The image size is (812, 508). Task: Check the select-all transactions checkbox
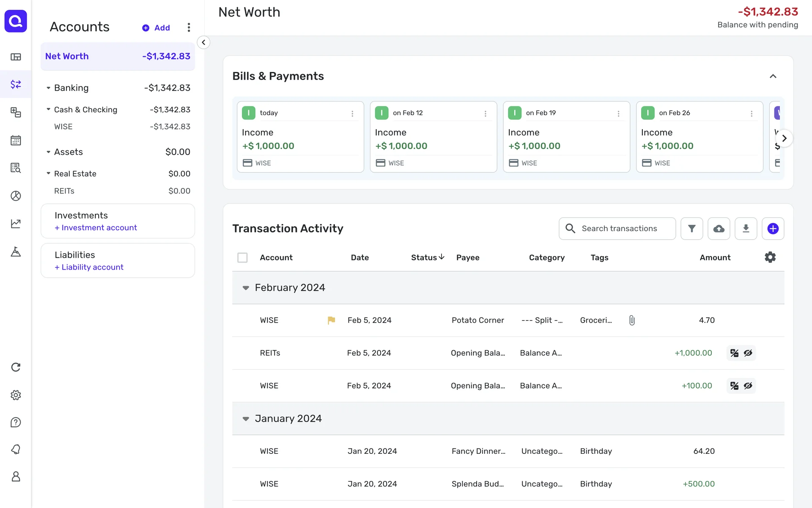[242, 257]
